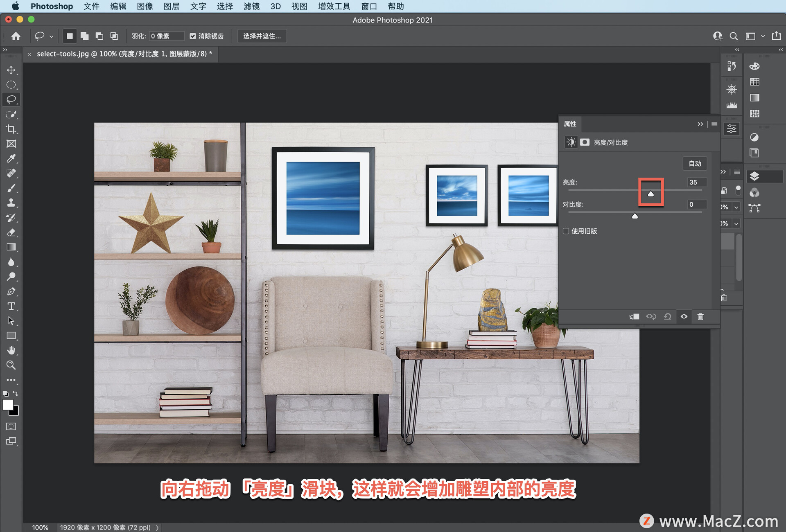Select the Blur tool
The height and width of the screenshot is (532, 786).
click(x=11, y=262)
